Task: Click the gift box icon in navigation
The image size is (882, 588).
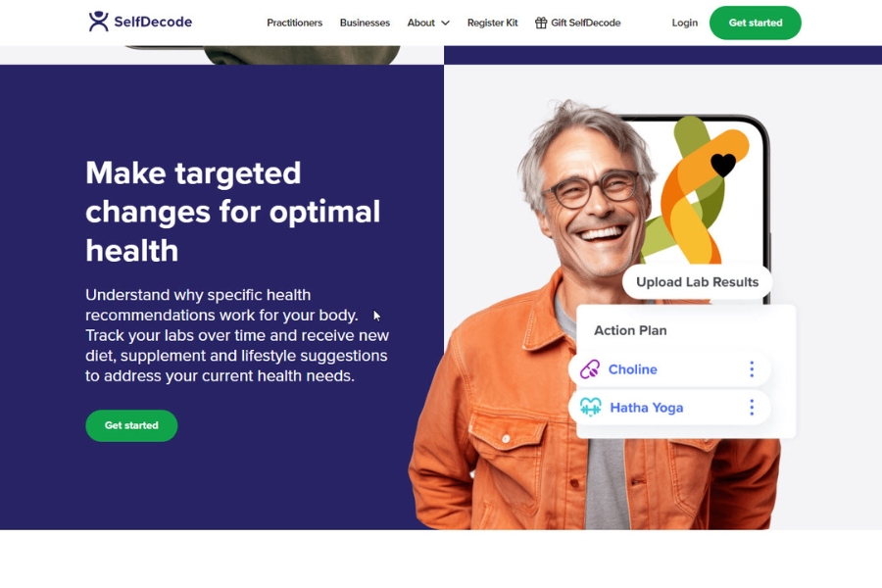Action: click(x=541, y=23)
